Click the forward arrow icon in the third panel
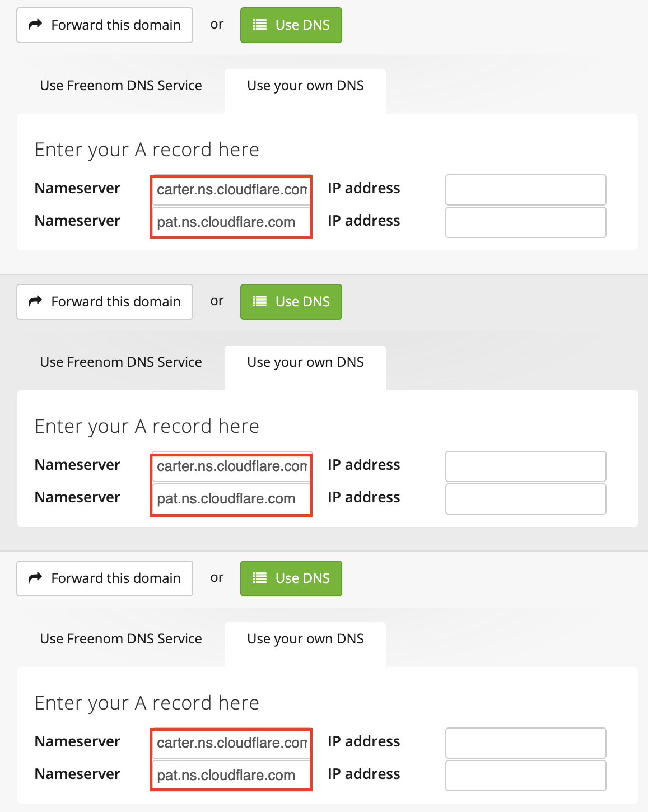Screen dimensions: 648x812 [x=35, y=578]
